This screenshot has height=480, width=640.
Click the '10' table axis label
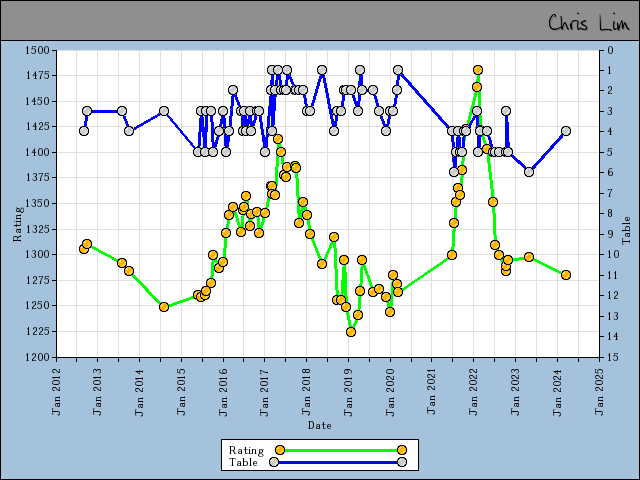click(613, 254)
